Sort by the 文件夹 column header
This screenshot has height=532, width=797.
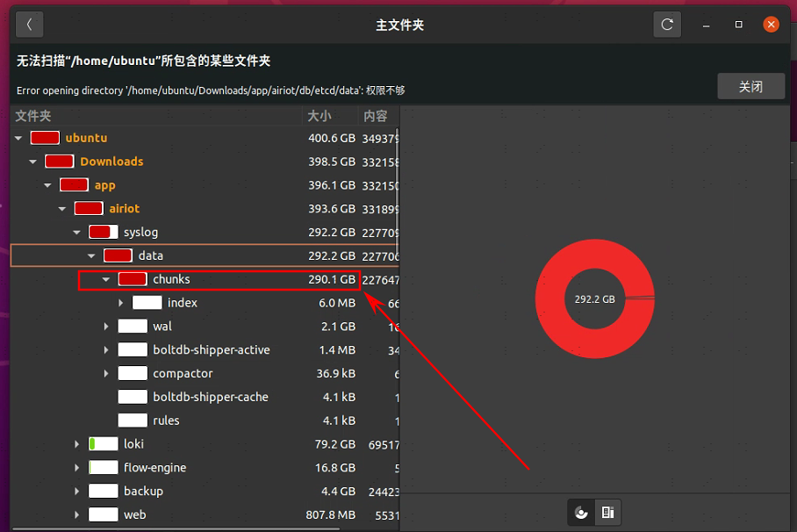pyautogui.click(x=33, y=116)
